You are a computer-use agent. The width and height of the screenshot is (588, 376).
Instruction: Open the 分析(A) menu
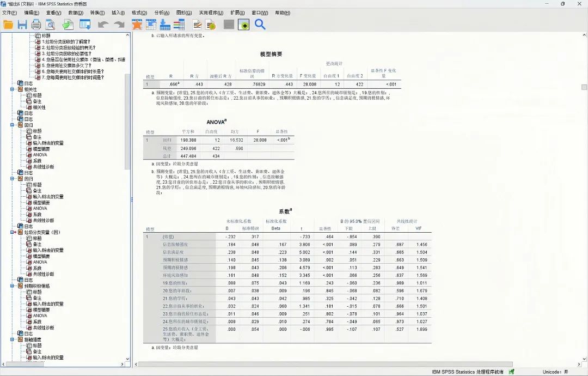[x=162, y=13]
